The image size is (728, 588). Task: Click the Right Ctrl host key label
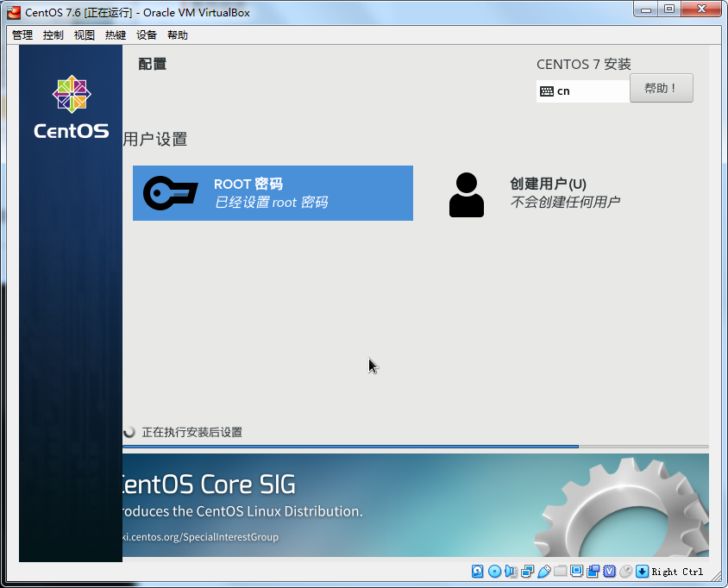click(677, 572)
